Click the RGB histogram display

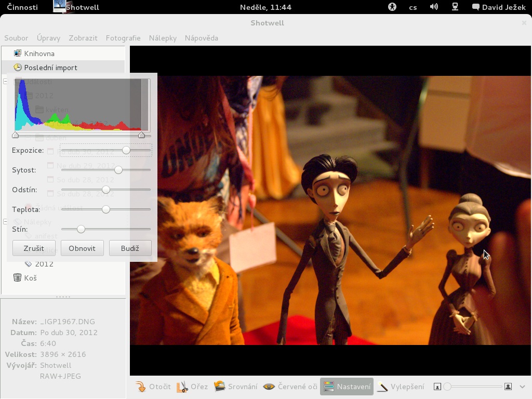pyautogui.click(x=82, y=105)
